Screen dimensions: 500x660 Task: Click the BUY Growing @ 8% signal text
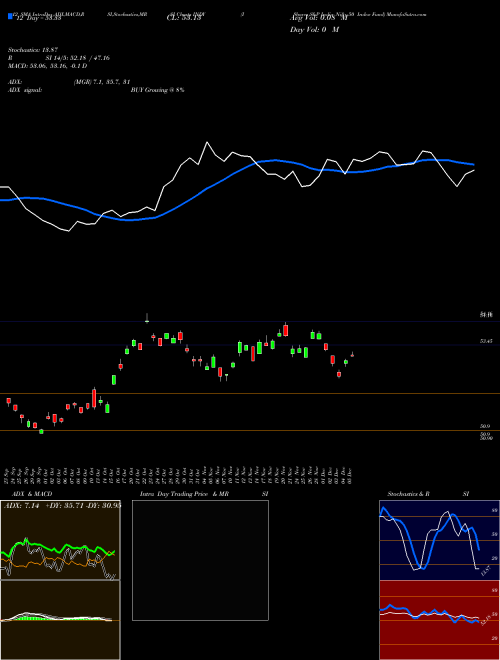pyautogui.click(x=157, y=90)
